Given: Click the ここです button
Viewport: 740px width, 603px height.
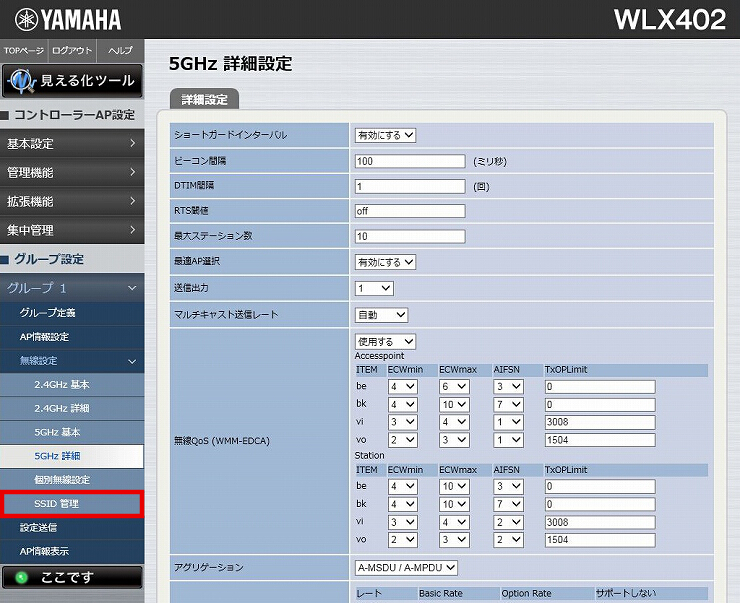Looking at the screenshot, I should click(x=72, y=578).
